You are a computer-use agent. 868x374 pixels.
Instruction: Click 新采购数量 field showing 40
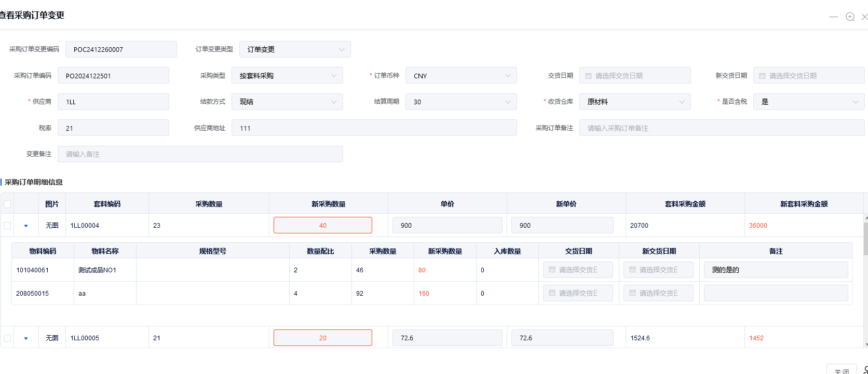pos(323,225)
